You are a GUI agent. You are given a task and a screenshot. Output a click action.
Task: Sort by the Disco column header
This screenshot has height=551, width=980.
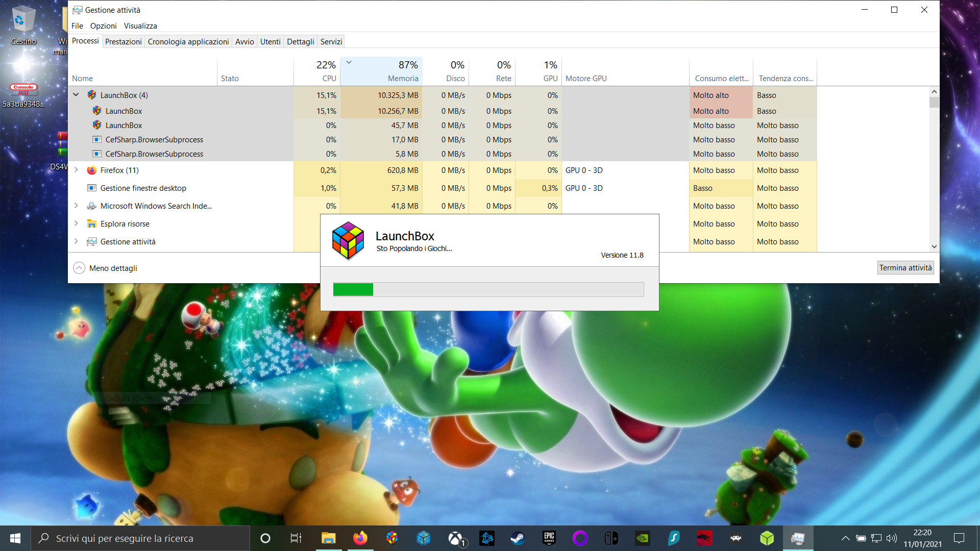[x=446, y=71]
